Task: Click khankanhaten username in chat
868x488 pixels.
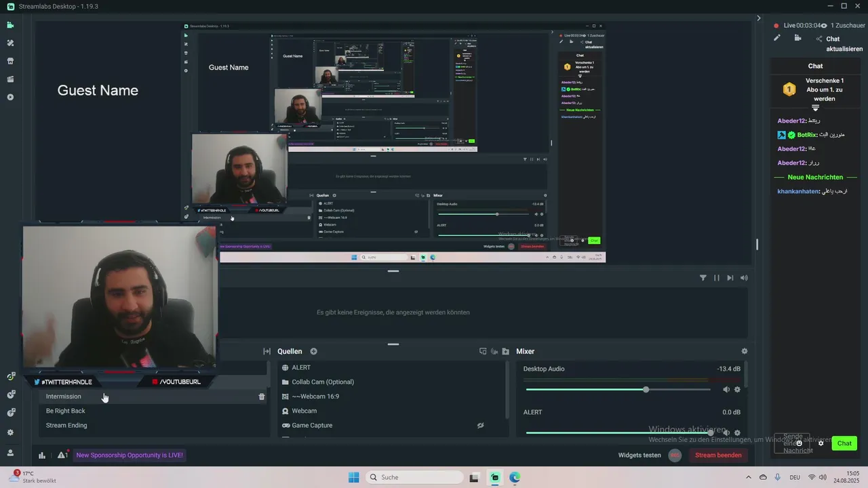Action: tap(798, 192)
